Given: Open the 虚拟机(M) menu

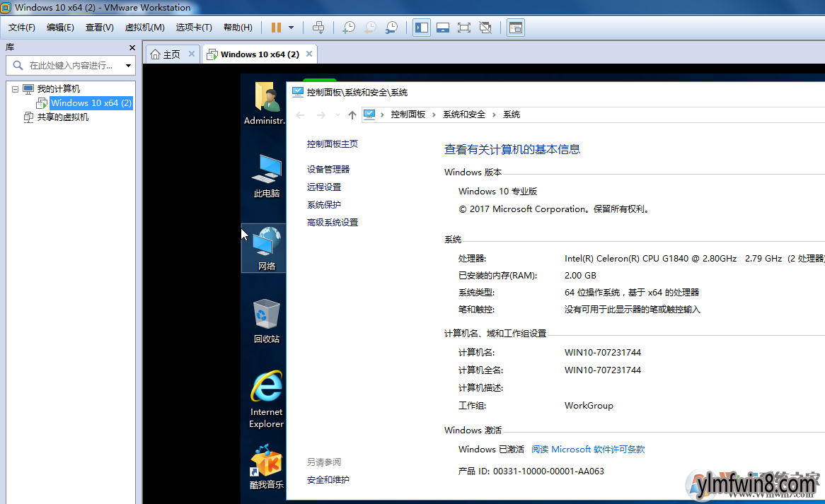Looking at the screenshot, I should [144, 28].
